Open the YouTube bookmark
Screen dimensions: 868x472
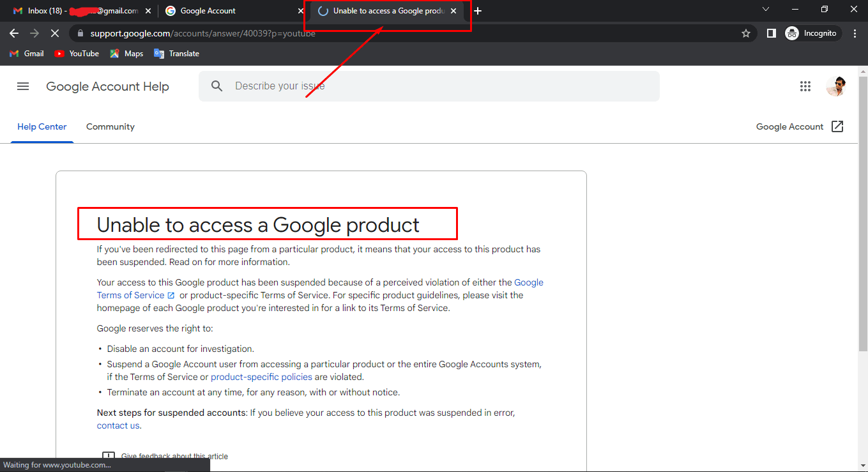(x=77, y=54)
